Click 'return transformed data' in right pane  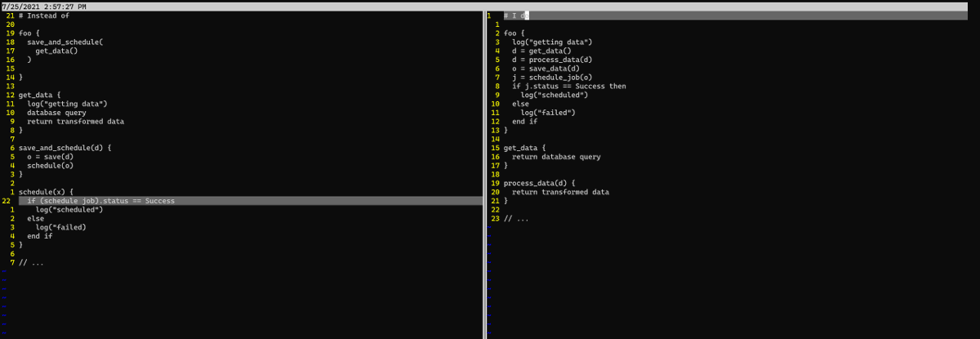click(561, 192)
